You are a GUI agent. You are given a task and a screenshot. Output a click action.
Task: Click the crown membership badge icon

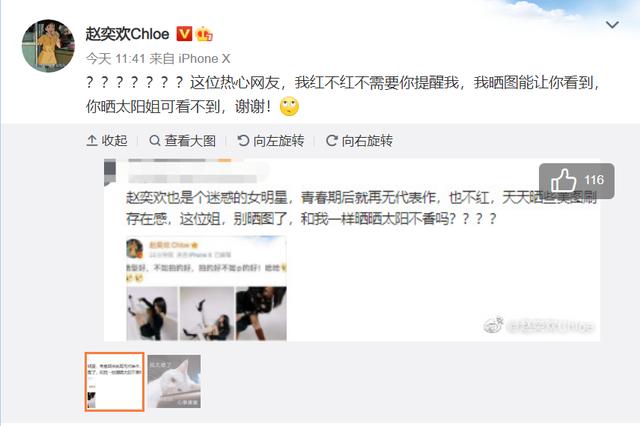pos(204,34)
